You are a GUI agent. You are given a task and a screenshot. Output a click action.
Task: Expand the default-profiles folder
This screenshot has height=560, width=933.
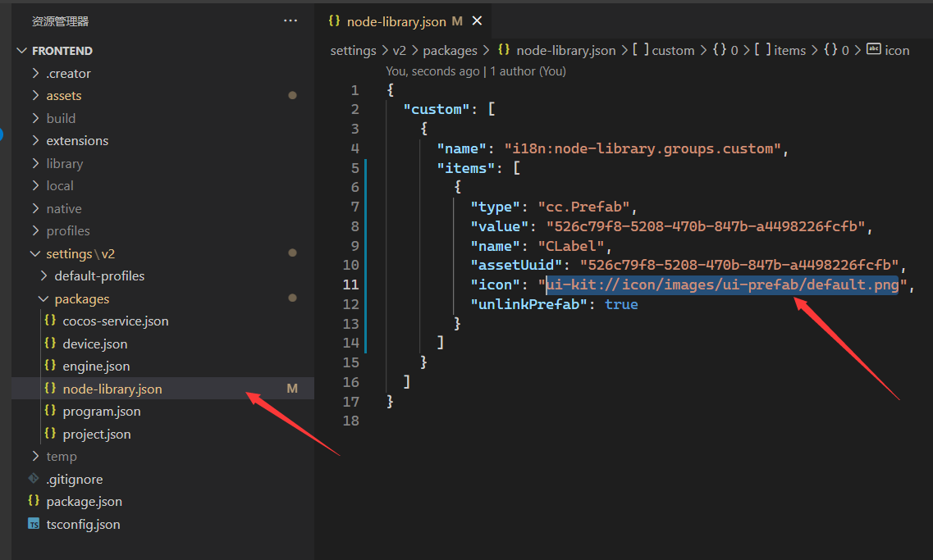pos(44,275)
